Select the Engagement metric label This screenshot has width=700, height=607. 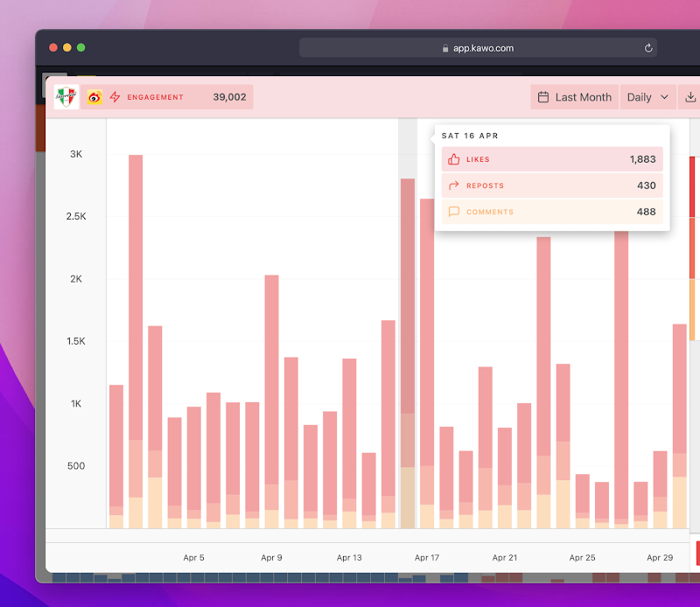pyautogui.click(x=155, y=97)
